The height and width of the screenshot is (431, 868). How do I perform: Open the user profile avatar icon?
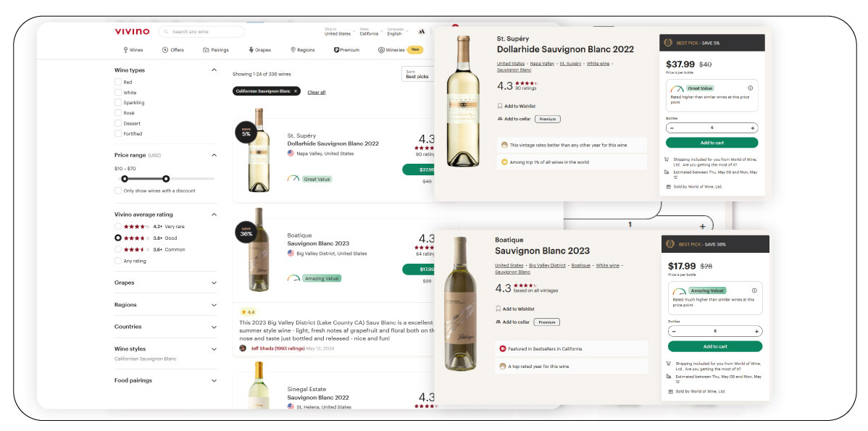[x=421, y=32]
